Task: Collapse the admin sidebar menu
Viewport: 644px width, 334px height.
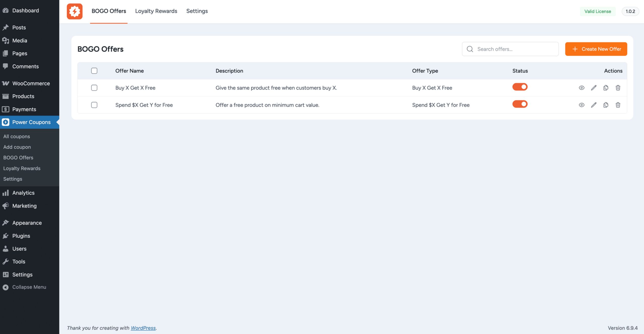Action: [29, 287]
